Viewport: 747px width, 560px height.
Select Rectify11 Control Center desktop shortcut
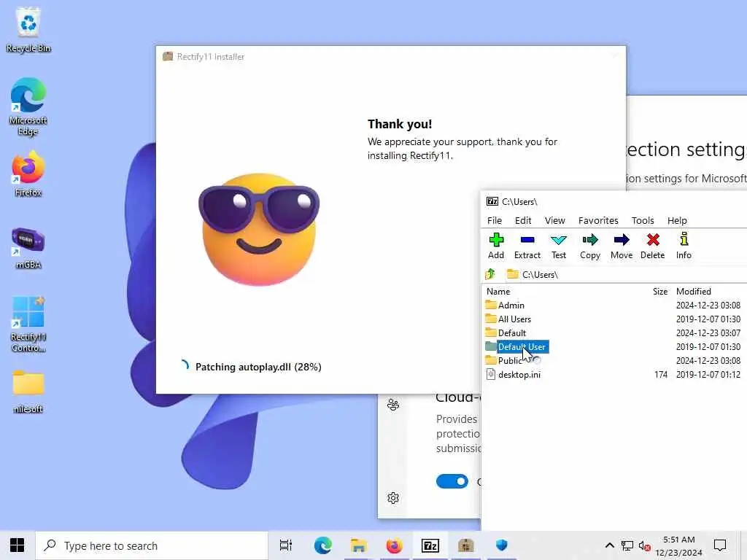[x=28, y=324]
